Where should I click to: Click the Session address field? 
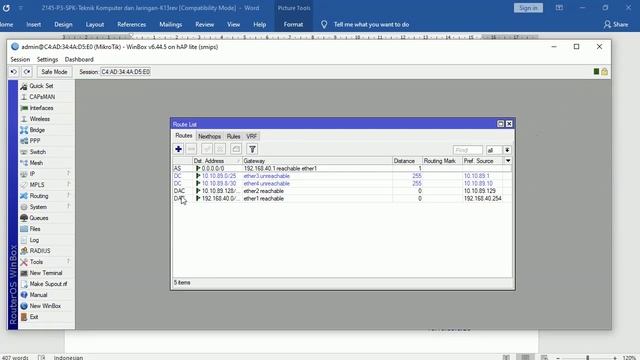click(125, 72)
